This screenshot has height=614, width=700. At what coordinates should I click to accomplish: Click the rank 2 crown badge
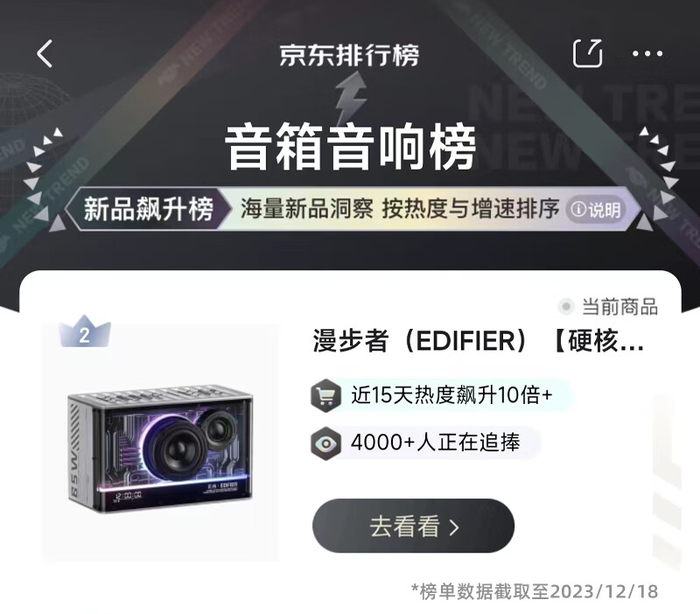(85, 331)
